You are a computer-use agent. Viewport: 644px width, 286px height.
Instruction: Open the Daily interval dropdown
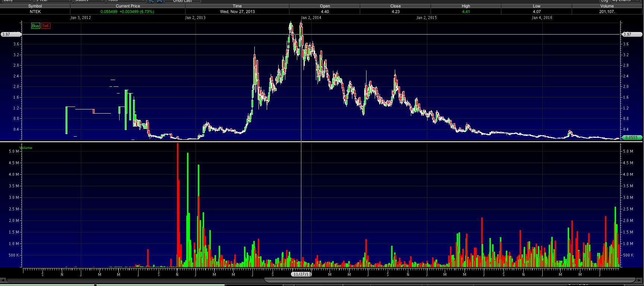pyautogui.click(x=17, y=1)
